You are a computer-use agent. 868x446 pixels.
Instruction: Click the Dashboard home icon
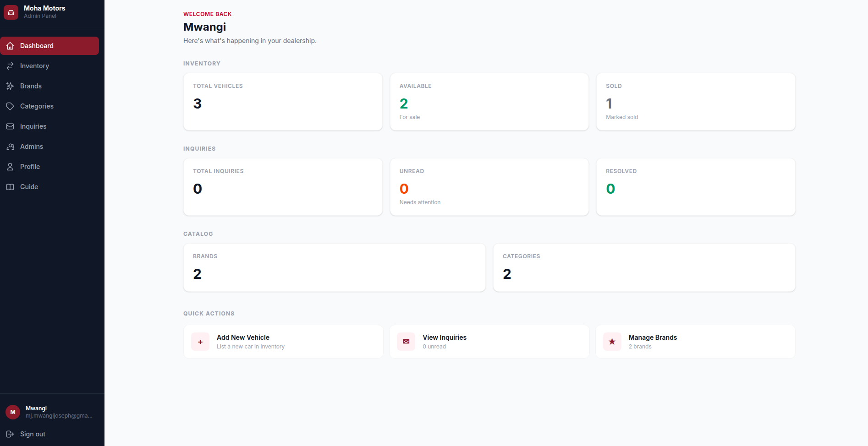[x=10, y=46]
